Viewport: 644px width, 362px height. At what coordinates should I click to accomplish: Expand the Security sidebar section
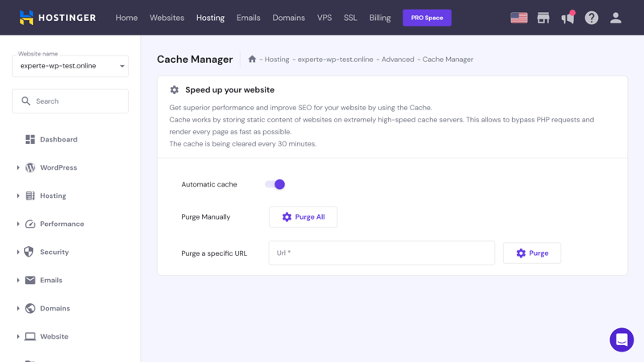pyautogui.click(x=54, y=252)
